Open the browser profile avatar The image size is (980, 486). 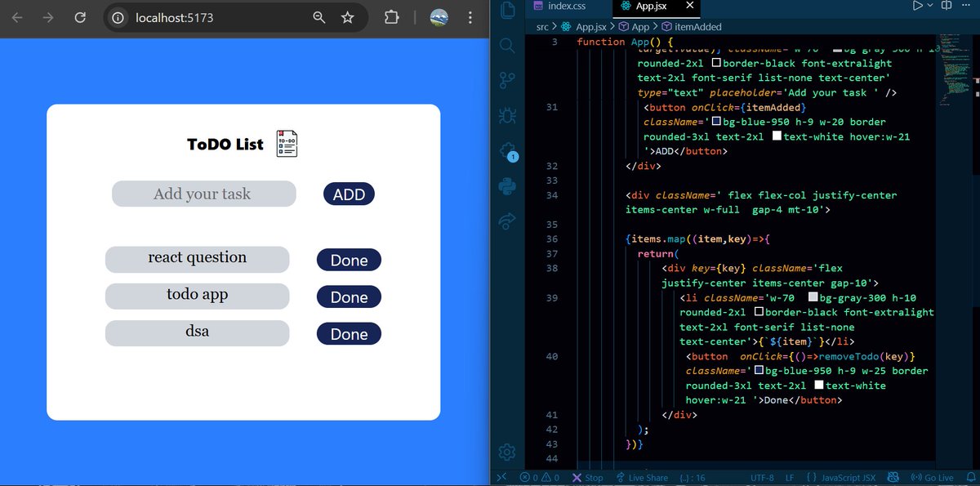[439, 17]
